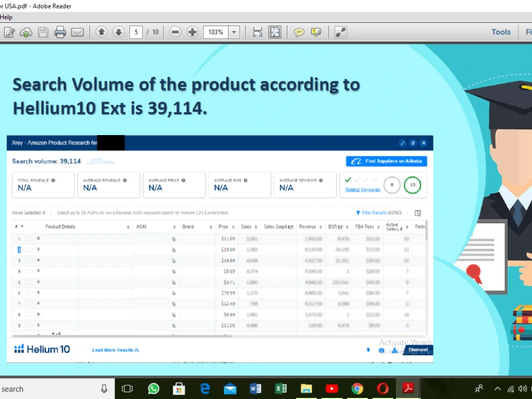
Task: Open the Tools pane
Action: pyautogui.click(x=501, y=32)
